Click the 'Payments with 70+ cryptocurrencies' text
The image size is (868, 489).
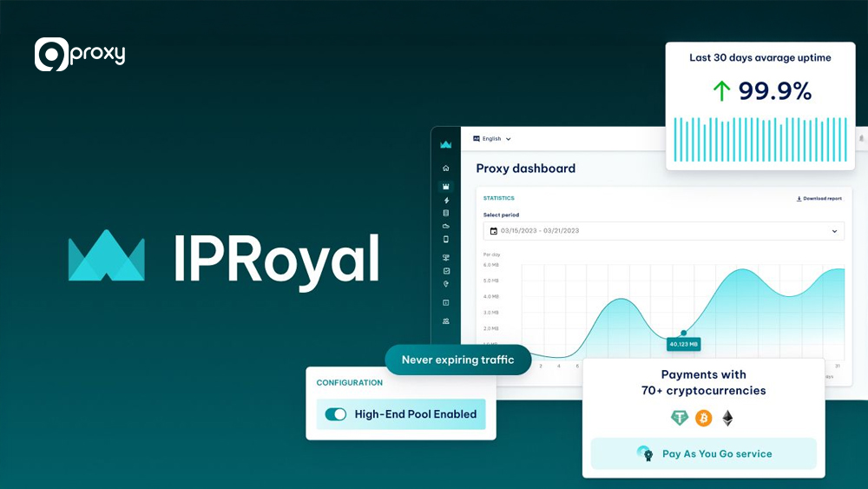(704, 383)
